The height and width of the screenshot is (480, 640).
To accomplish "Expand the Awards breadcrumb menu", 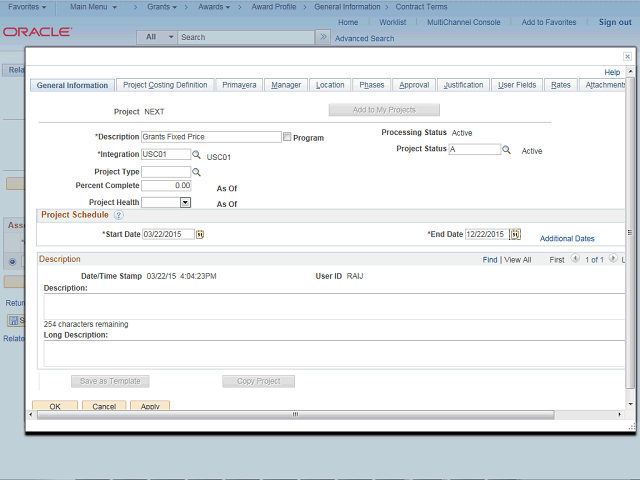I will click(x=214, y=7).
